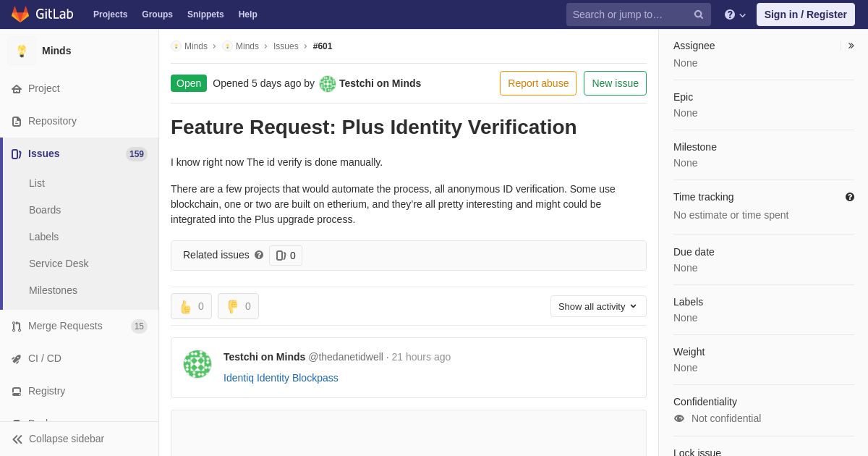Click the CI / CD label in sidebar
Image resolution: width=868 pixels, height=456 pixels.
(45, 358)
